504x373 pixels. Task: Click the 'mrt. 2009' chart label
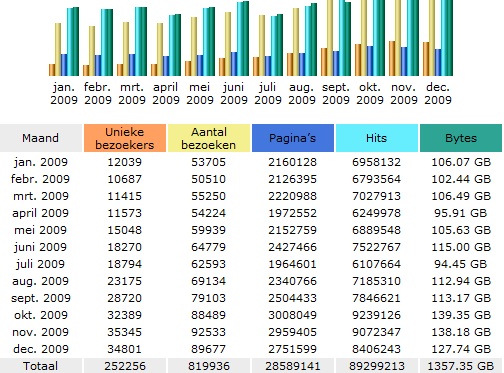132,94
